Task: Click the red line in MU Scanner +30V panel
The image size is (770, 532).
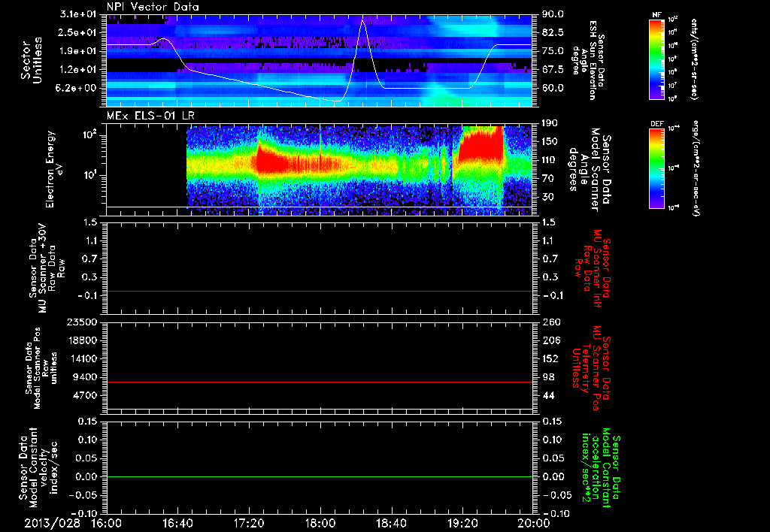Action: coord(320,291)
